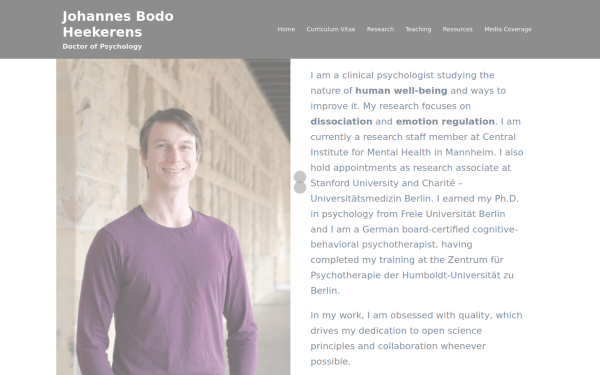The image size is (600, 375).
Task: Click the lower gray circle indicator
Action: [300, 188]
